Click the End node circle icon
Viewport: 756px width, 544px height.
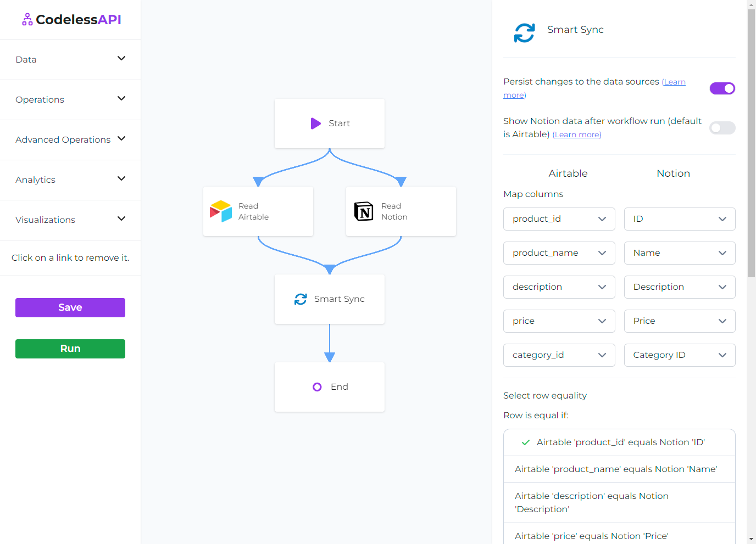(317, 387)
